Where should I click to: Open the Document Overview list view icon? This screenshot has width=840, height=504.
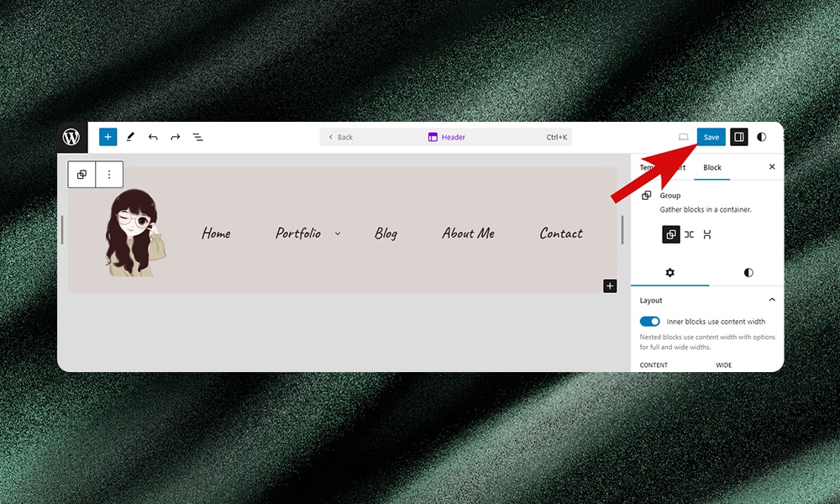point(197,136)
